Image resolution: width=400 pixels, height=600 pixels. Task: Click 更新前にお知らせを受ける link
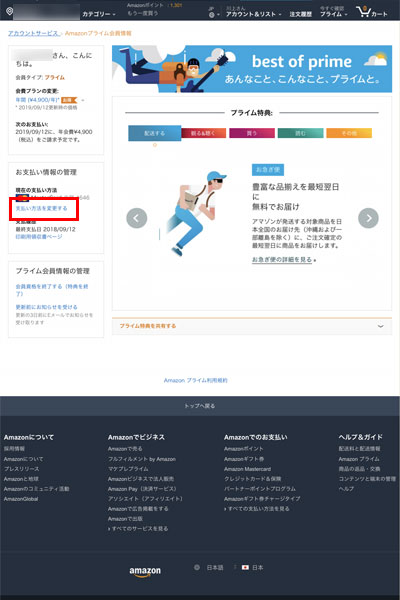point(46,307)
